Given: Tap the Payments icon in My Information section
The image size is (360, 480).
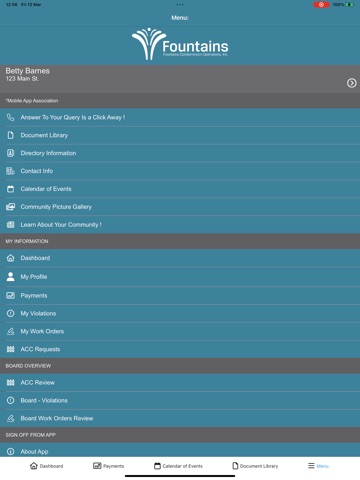Looking at the screenshot, I should (11, 295).
